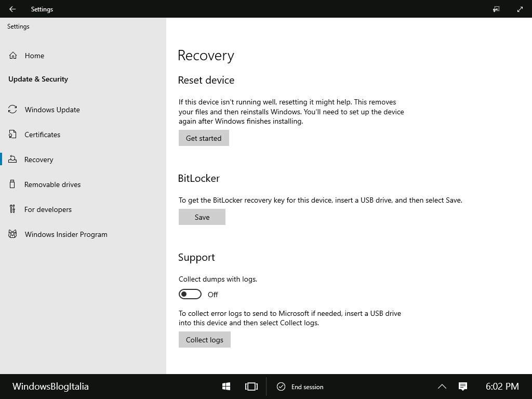Image resolution: width=532 pixels, height=399 pixels.
Task: Click Save to export the BitLocker key
Action: point(202,217)
